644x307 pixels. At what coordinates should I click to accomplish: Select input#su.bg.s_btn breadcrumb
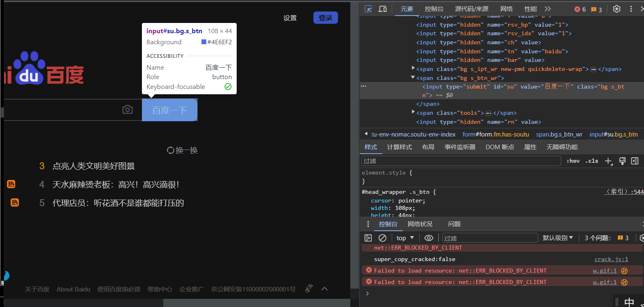click(x=614, y=134)
